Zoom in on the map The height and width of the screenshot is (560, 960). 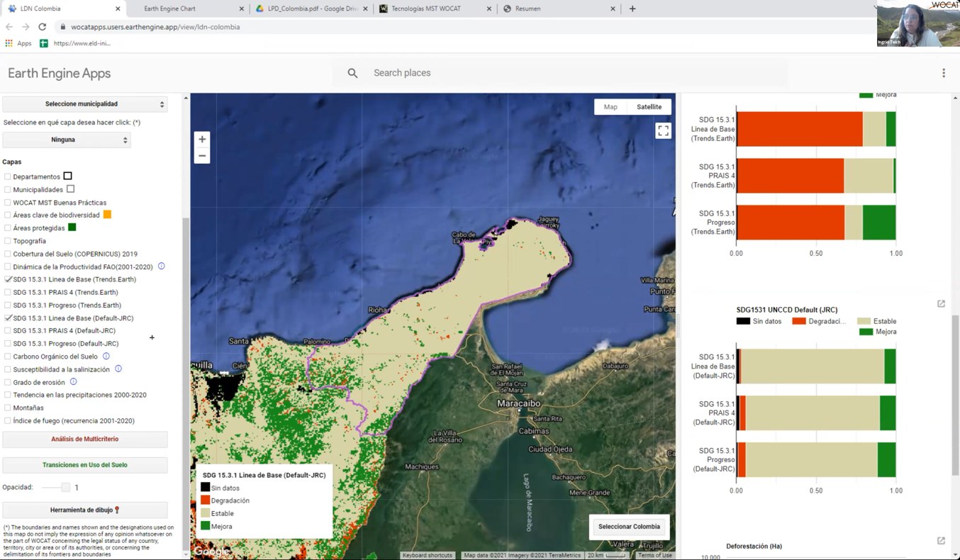tap(202, 140)
